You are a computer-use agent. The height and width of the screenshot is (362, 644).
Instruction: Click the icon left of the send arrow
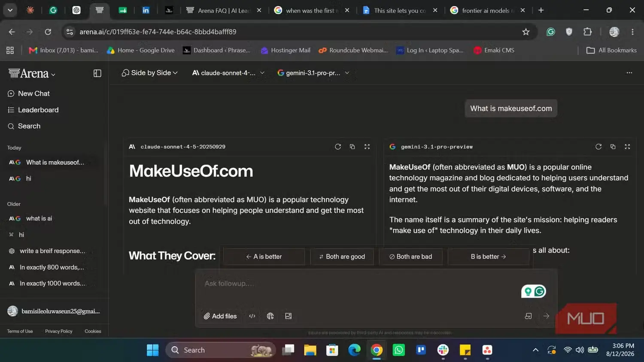(x=529, y=316)
